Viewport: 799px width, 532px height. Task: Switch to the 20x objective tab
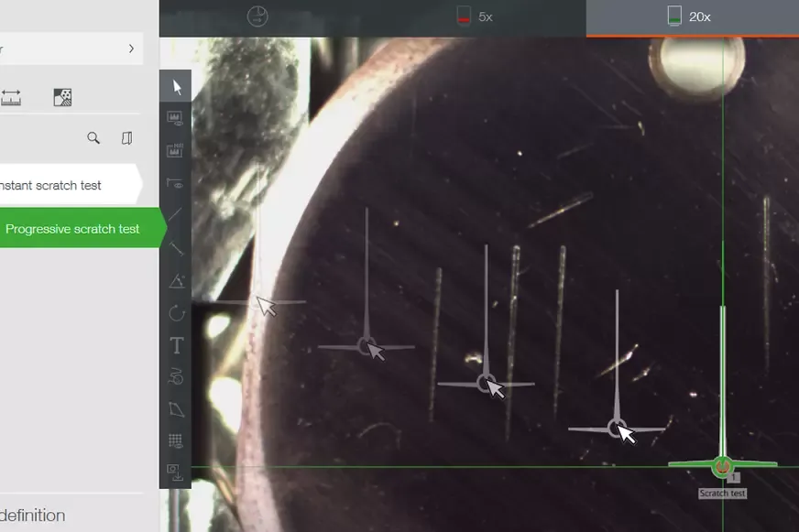[693, 17]
